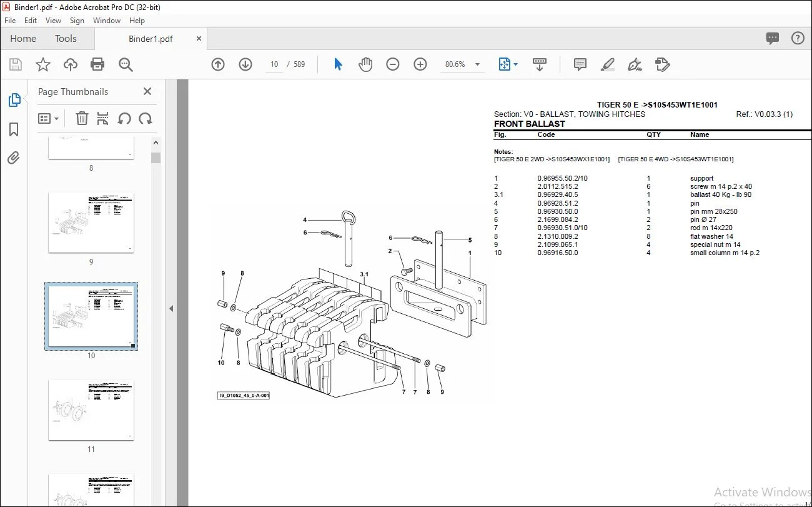This screenshot has height=507, width=812.
Task: Go to the previous page with the up arrow
Action: point(218,64)
